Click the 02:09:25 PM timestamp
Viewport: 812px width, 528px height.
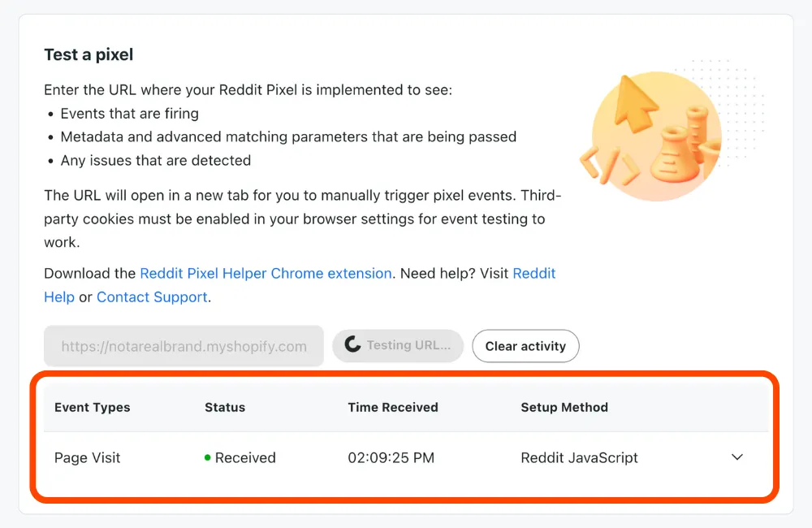click(391, 457)
